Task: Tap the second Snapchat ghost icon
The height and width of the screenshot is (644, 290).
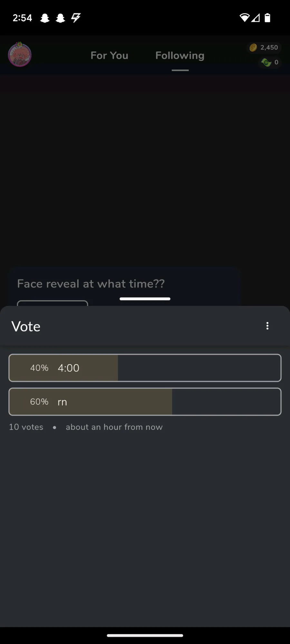Action: (60, 18)
